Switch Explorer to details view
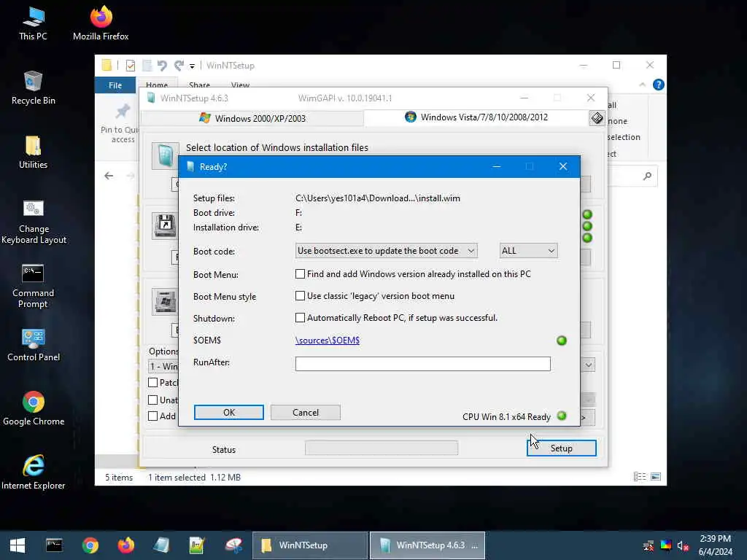Image resolution: width=747 pixels, height=560 pixels. point(640,477)
